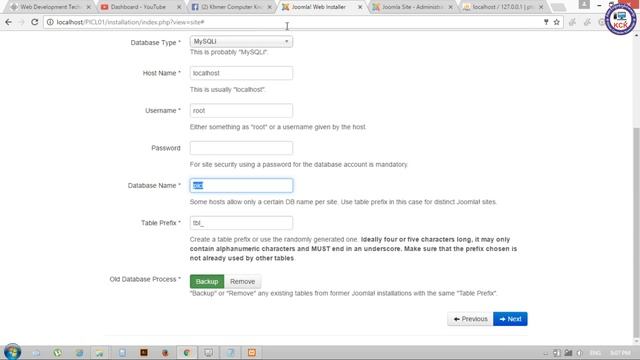Click the Previous button
Image resolution: width=640 pixels, height=360 pixels.
click(x=470, y=319)
